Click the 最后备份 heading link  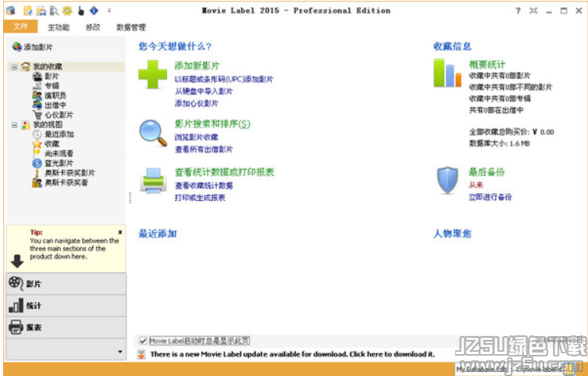click(x=486, y=172)
